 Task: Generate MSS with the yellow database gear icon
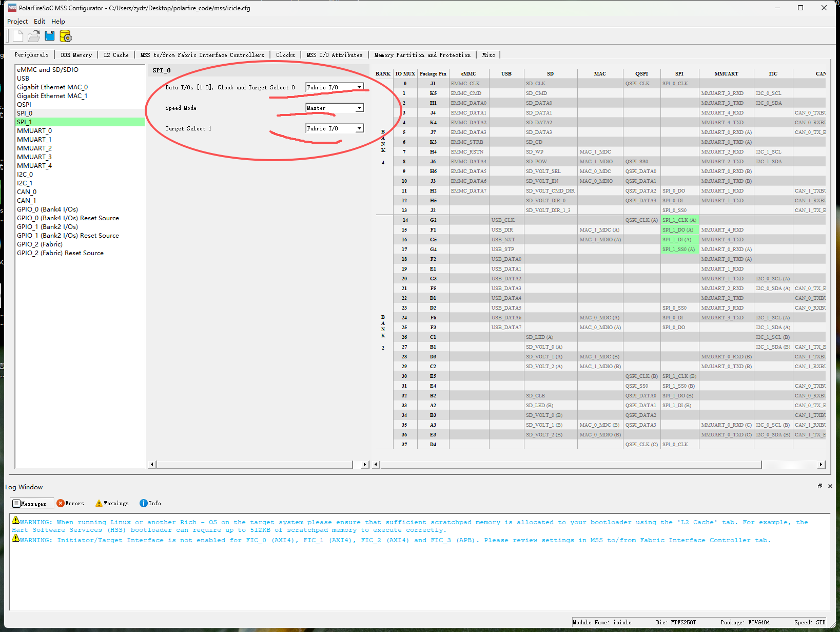click(x=66, y=36)
